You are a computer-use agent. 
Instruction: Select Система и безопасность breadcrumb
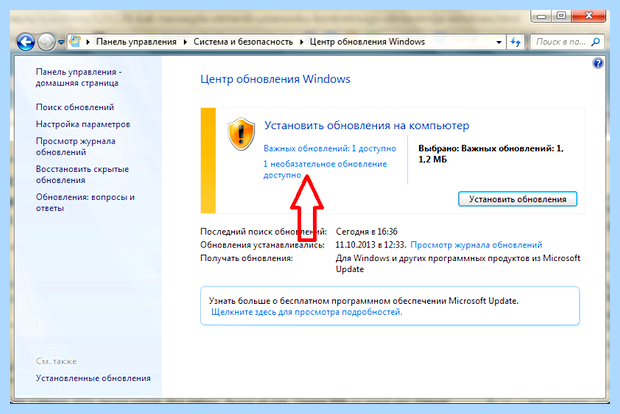pyautogui.click(x=243, y=42)
